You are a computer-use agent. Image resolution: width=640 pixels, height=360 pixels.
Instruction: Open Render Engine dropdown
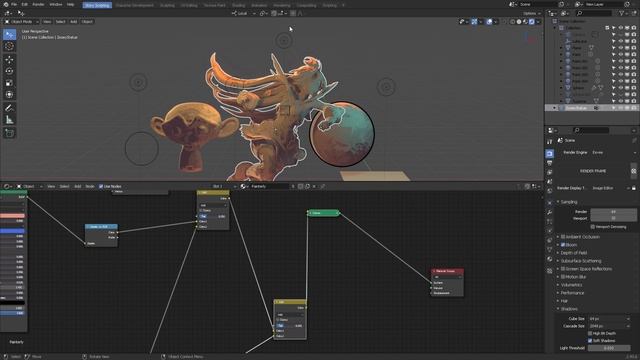[613, 152]
